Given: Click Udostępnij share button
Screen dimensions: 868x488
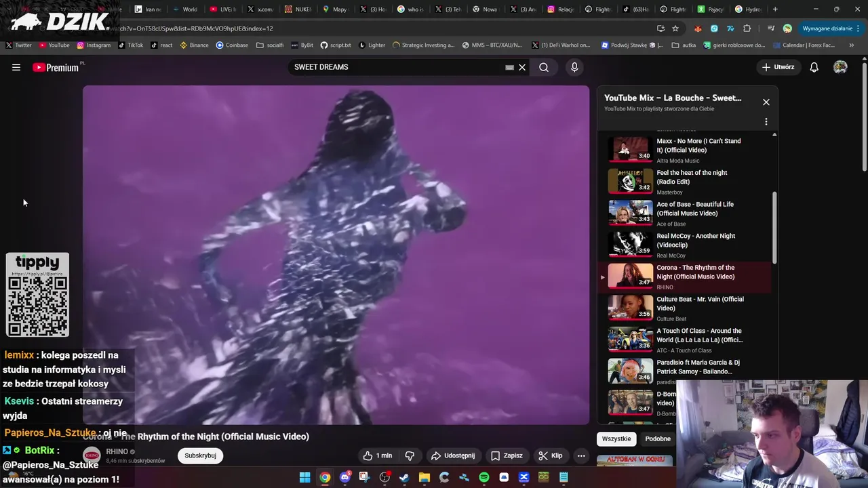Looking at the screenshot, I should pos(453,455).
